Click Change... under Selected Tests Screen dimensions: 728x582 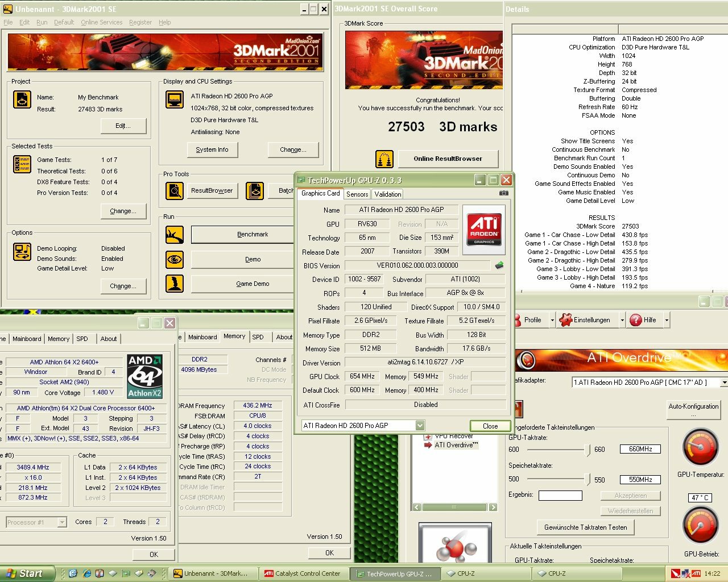click(x=123, y=211)
